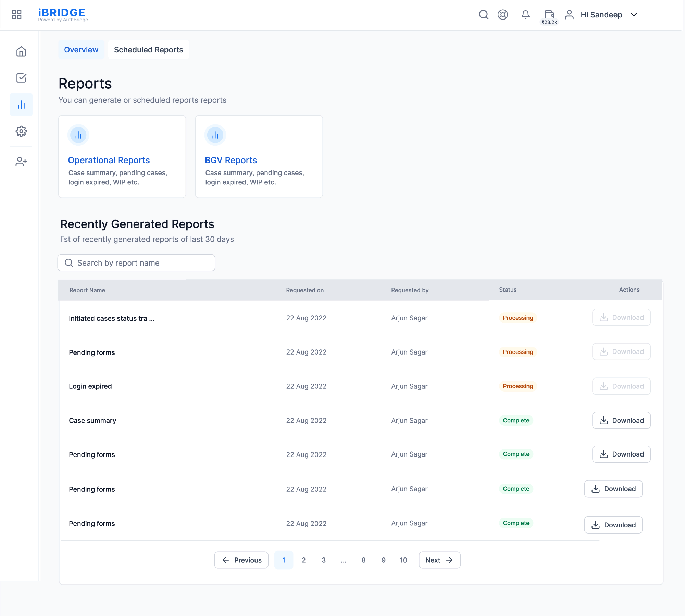685x616 pixels.
Task: Switch to Scheduled Reports tab
Action: pos(148,50)
